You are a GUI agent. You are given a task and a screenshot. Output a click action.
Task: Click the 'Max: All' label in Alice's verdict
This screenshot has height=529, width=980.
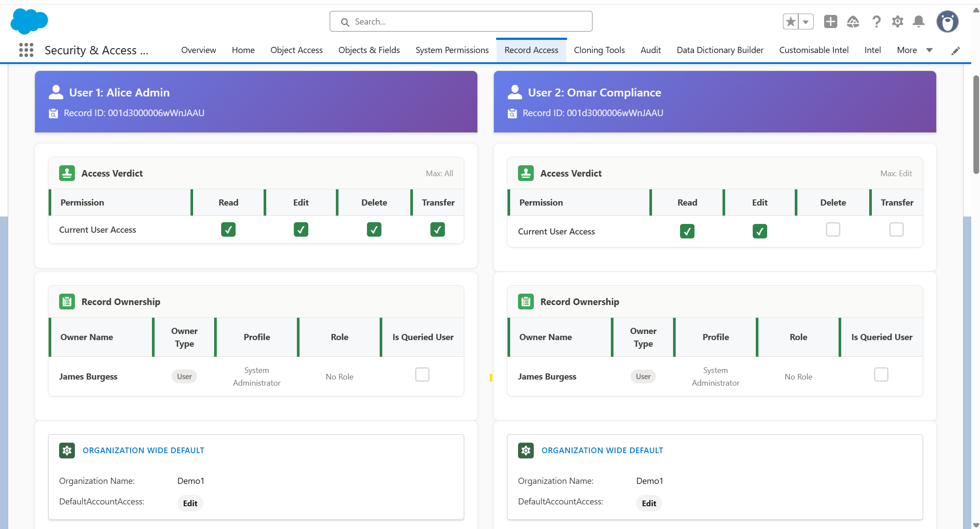[x=439, y=174]
